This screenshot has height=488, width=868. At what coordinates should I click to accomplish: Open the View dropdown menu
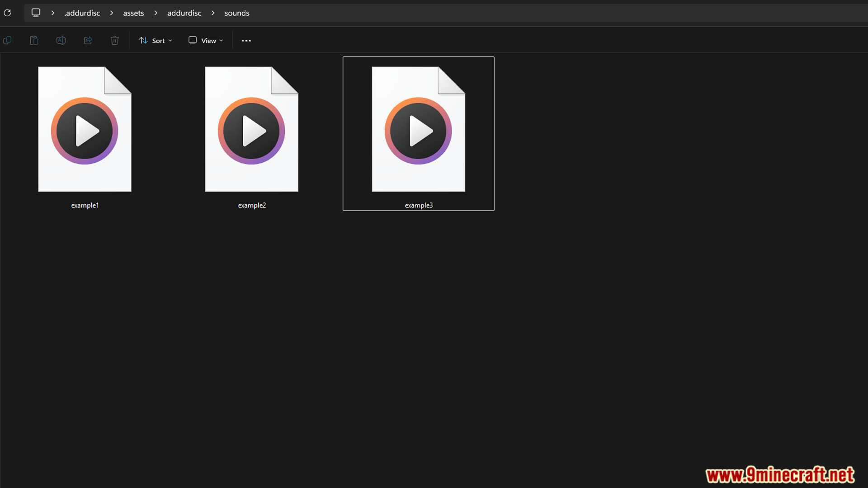(x=206, y=41)
